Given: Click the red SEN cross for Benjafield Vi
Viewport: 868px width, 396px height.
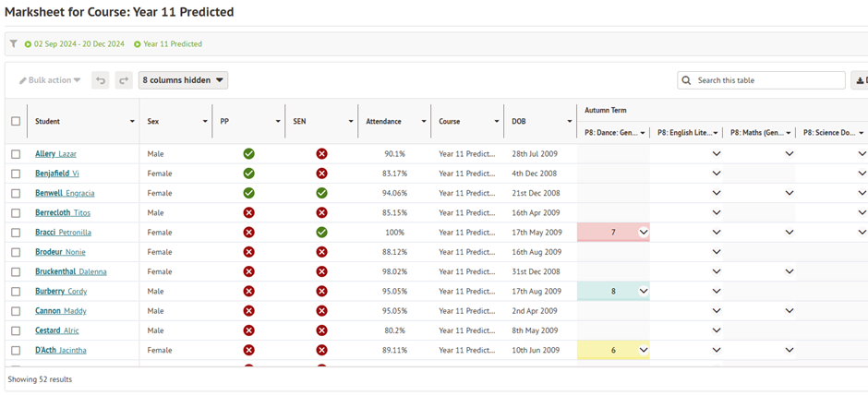Looking at the screenshot, I should [321, 174].
